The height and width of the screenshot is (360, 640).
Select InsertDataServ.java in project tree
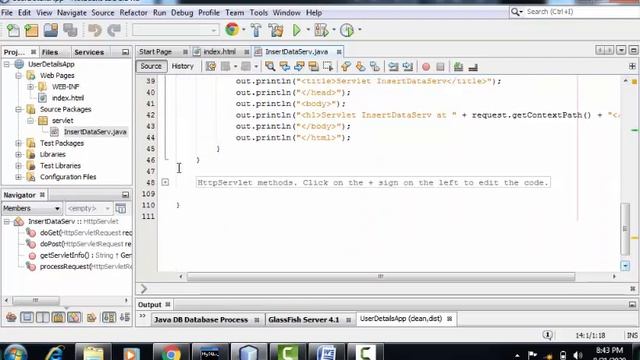[x=95, y=132]
